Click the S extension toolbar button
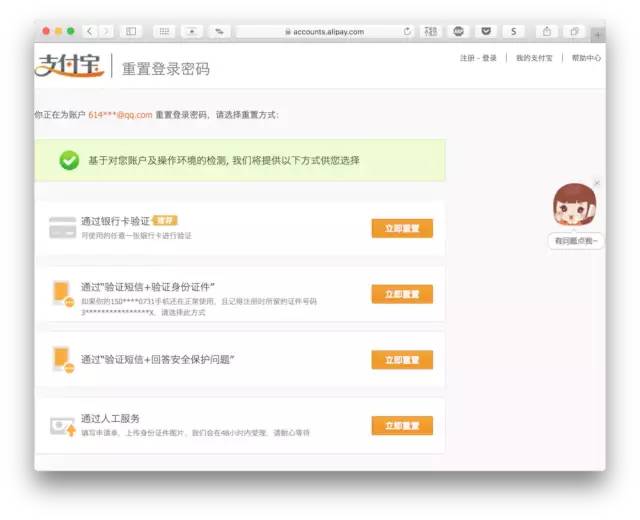Image resolution: width=640 pixels, height=520 pixels. tap(513, 31)
